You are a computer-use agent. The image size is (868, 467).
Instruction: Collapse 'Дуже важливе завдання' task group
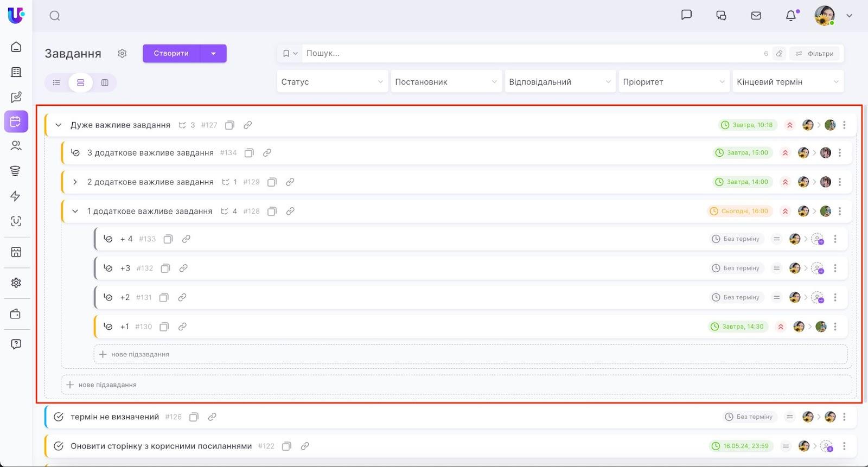point(59,125)
